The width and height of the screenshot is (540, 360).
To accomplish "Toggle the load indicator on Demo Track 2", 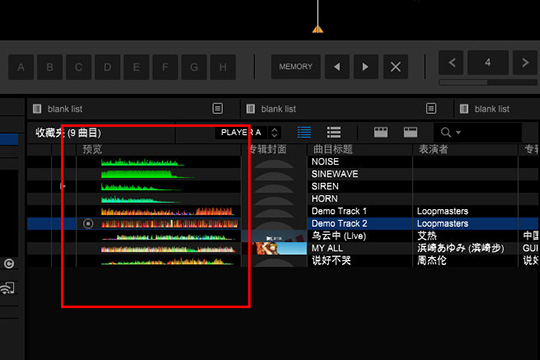I will coord(88,224).
